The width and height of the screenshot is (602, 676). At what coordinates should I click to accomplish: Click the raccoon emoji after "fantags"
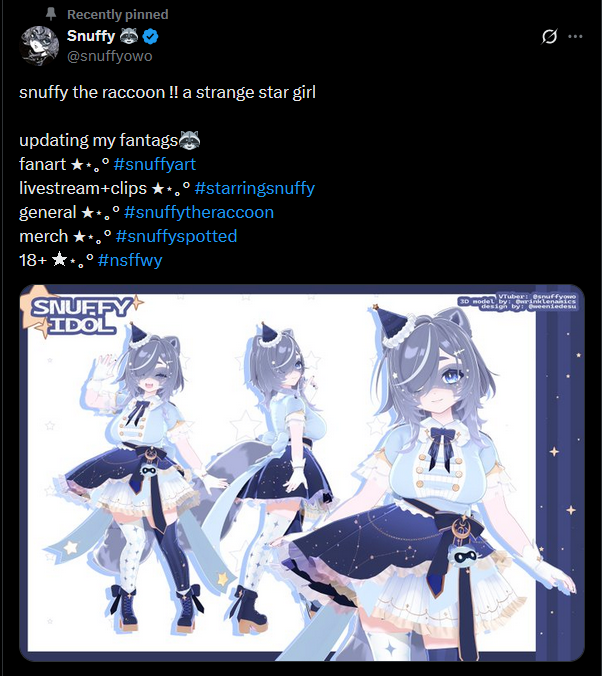(189, 140)
